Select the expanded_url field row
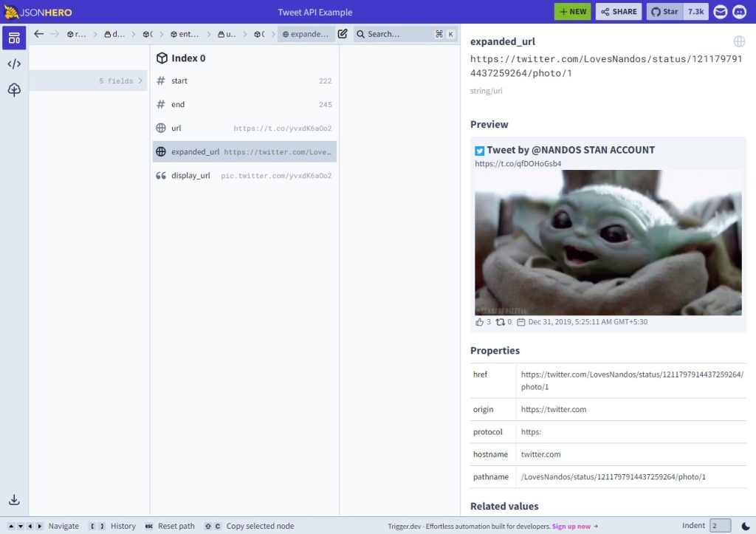 click(x=244, y=151)
